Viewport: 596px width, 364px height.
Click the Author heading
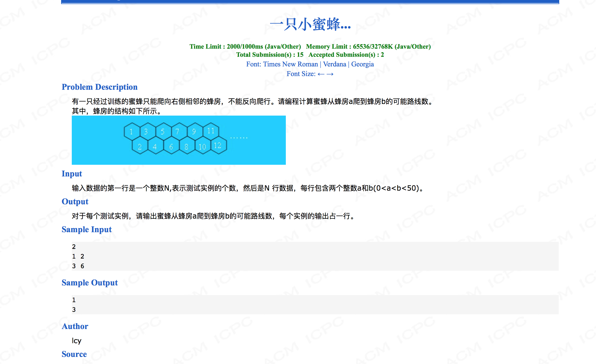coord(75,326)
